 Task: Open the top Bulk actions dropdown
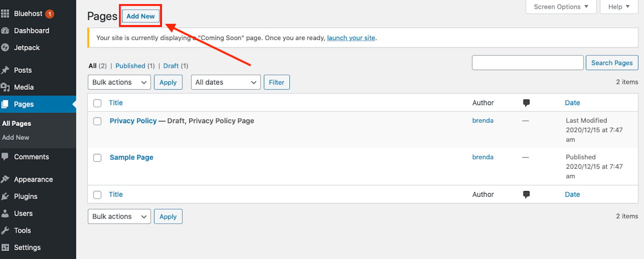(x=119, y=82)
